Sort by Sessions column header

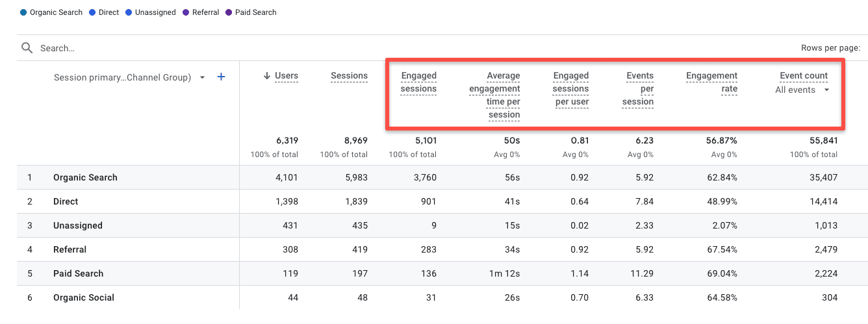pos(349,76)
